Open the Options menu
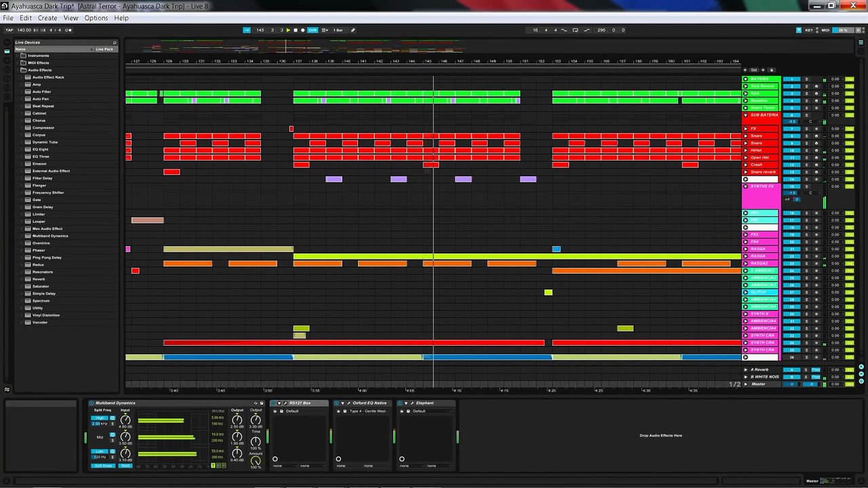The height and width of the screenshot is (488, 868). pyautogui.click(x=96, y=18)
